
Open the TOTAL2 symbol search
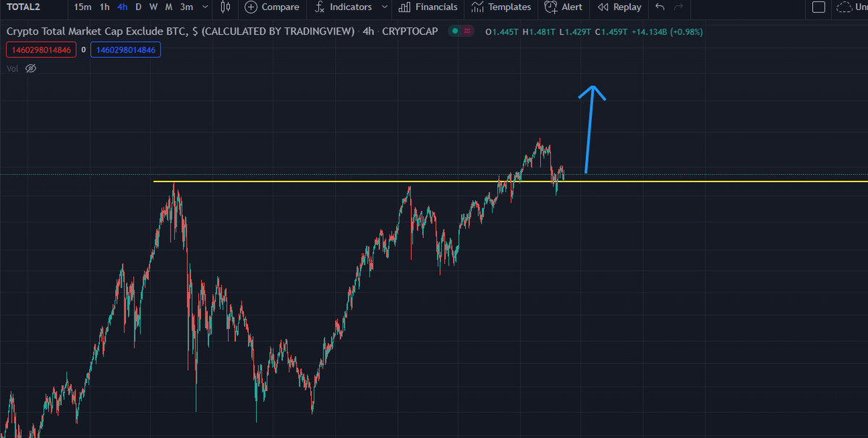[x=23, y=7]
